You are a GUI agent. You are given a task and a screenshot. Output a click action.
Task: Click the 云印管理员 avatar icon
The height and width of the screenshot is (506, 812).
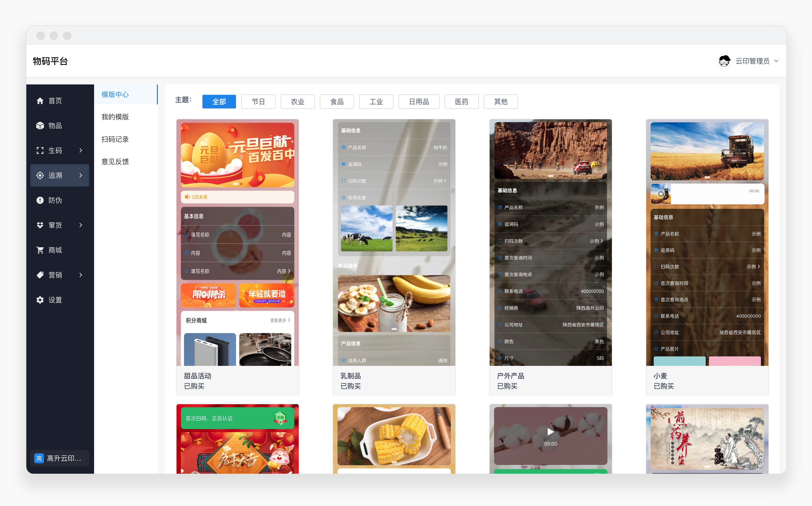724,61
